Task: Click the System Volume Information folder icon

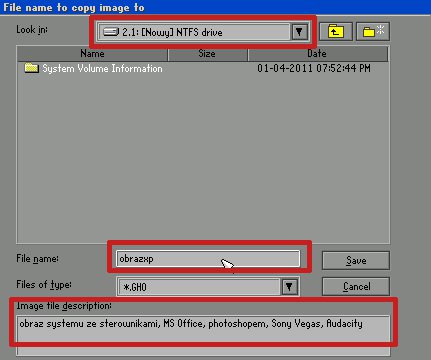Action: 31,68
